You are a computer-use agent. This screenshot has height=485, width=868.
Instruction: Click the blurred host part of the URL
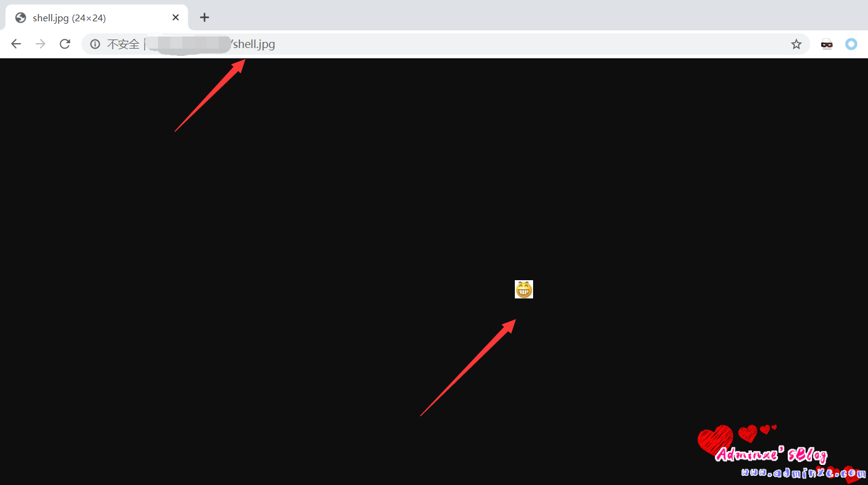click(189, 44)
